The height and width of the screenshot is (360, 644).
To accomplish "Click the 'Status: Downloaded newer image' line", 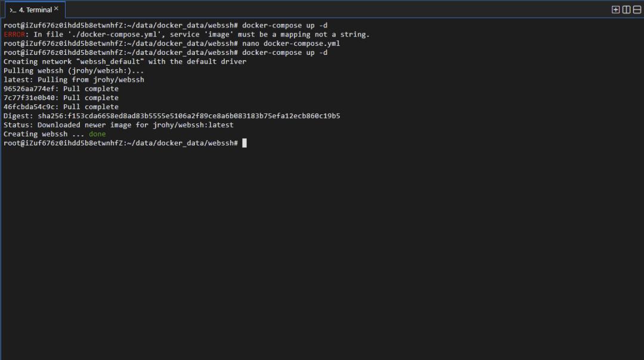I will click(x=118, y=125).
